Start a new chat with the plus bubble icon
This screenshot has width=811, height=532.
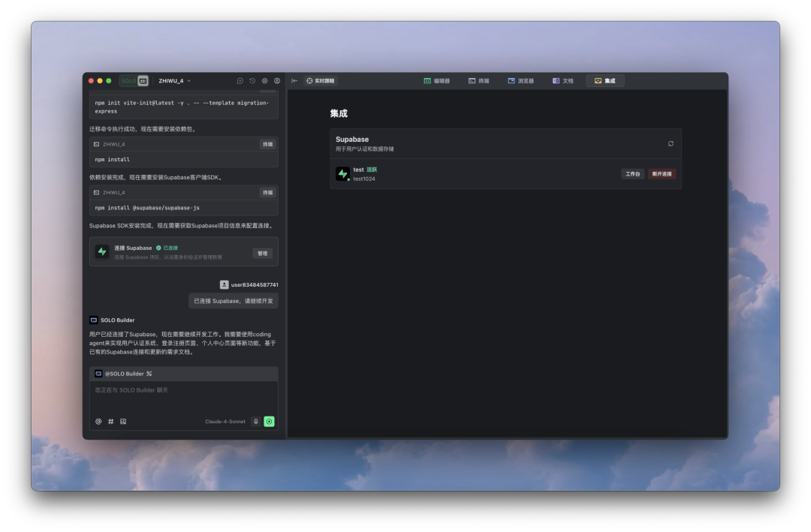240,80
